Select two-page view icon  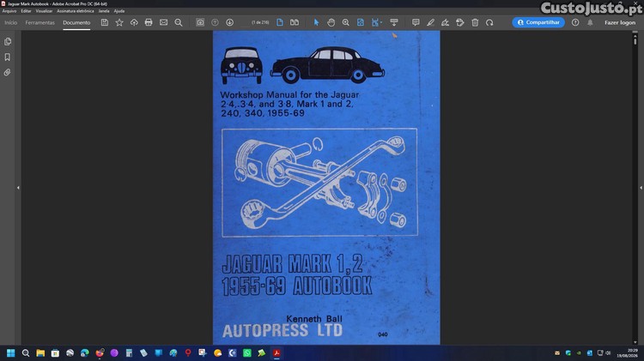tap(295, 22)
